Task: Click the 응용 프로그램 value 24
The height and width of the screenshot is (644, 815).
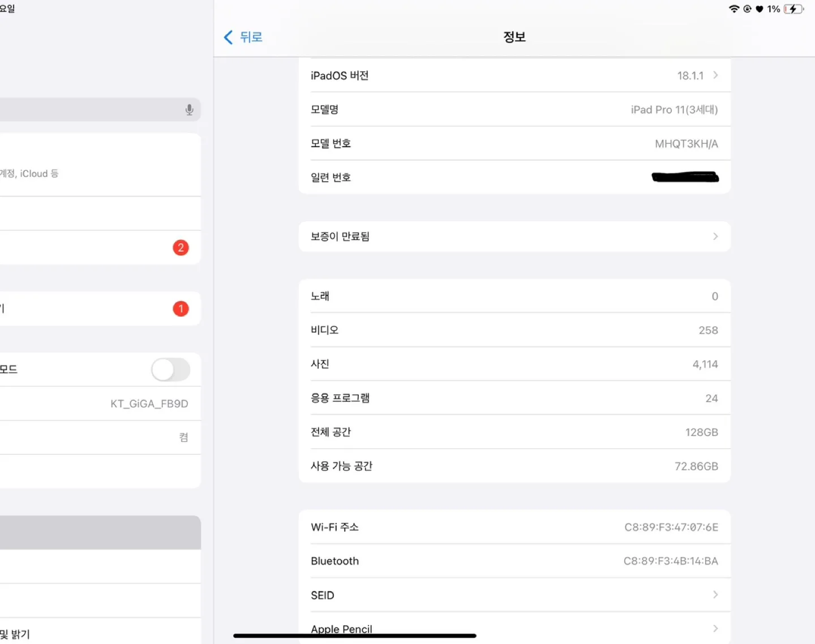Action: 711,398
